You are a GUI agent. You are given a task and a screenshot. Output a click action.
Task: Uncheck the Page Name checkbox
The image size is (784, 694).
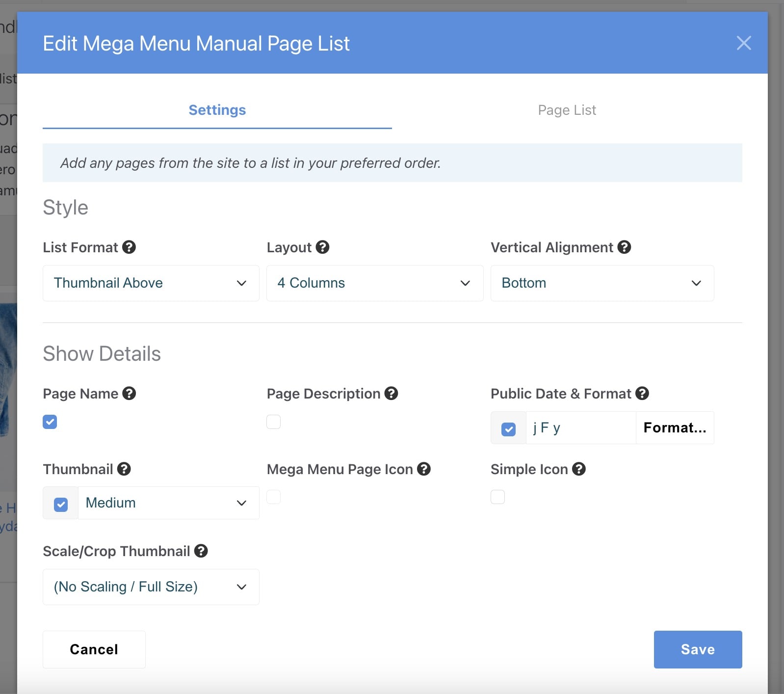pos(50,422)
